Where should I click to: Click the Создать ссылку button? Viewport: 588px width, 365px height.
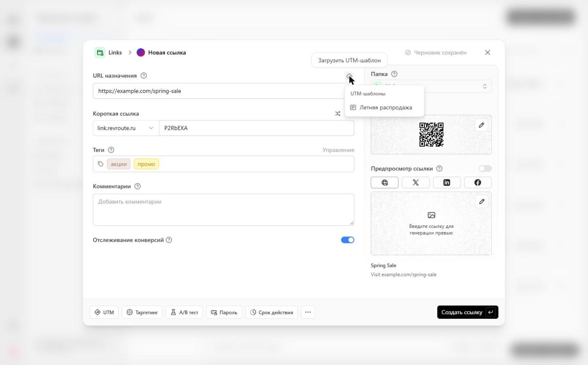tap(468, 312)
